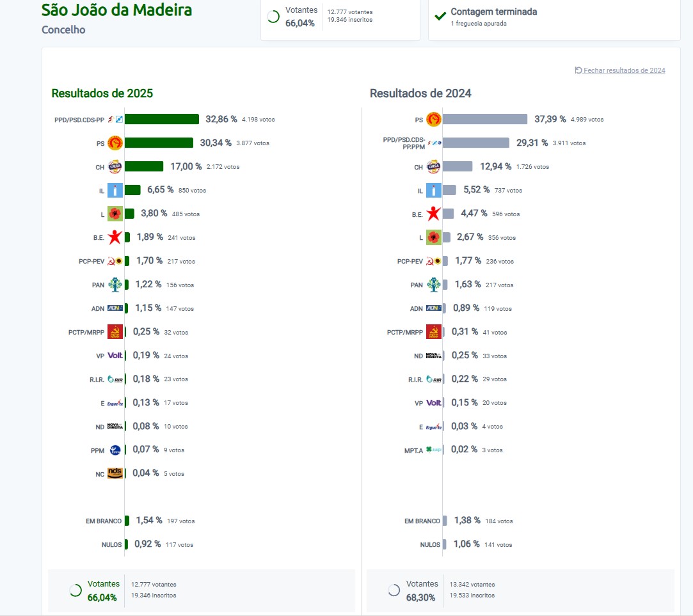Viewport: 693px width, 616px height.
Task: Click turnout circle beside 68,30% at bottom
Action: tap(394, 590)
